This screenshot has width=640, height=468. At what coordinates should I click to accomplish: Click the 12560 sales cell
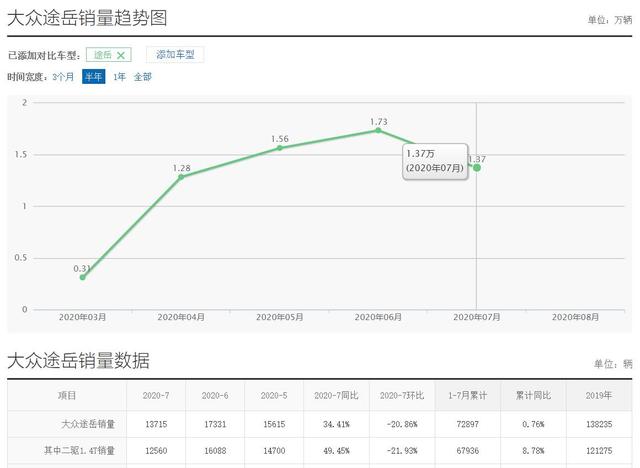[156, 451]
